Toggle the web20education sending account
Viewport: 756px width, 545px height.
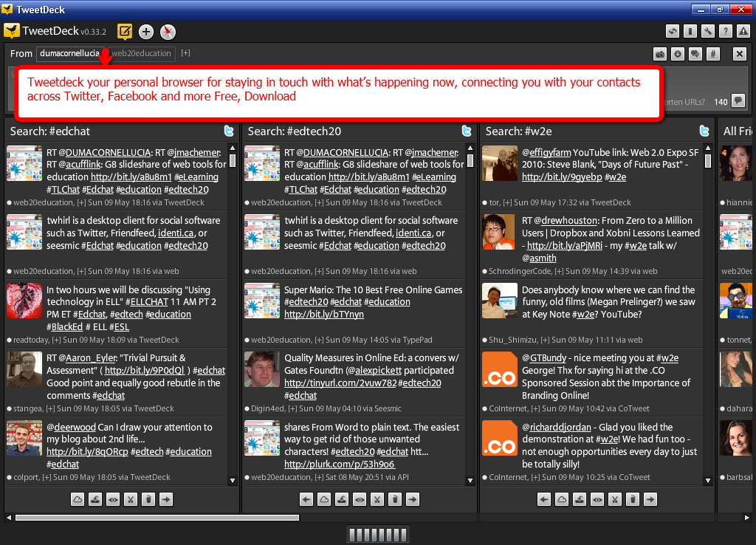point(141,53)
